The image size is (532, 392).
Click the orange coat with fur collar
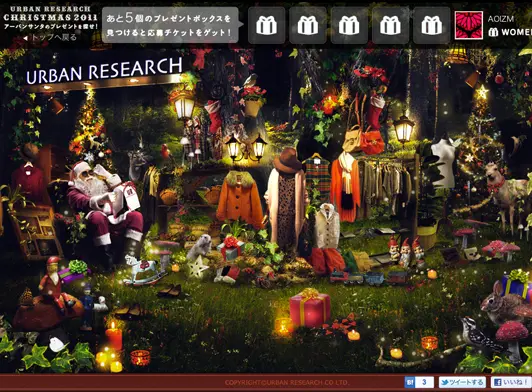point(240,199)
